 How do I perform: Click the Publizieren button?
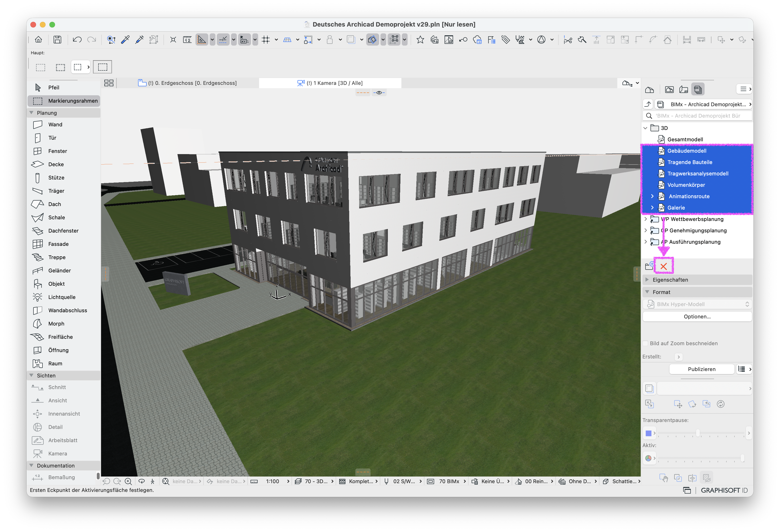[701, 369]
